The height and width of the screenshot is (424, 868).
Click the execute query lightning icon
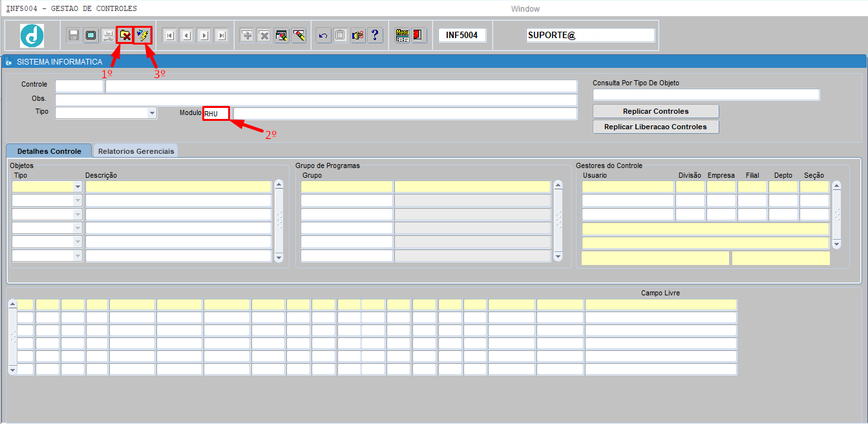(x=142, y=36)
